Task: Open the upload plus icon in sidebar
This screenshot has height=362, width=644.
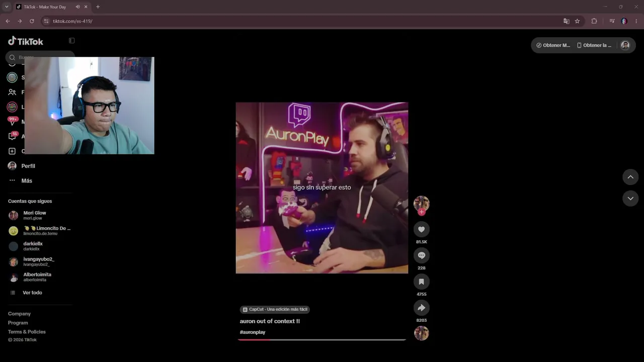Action: pyautogui.click(x=12, y=151)
